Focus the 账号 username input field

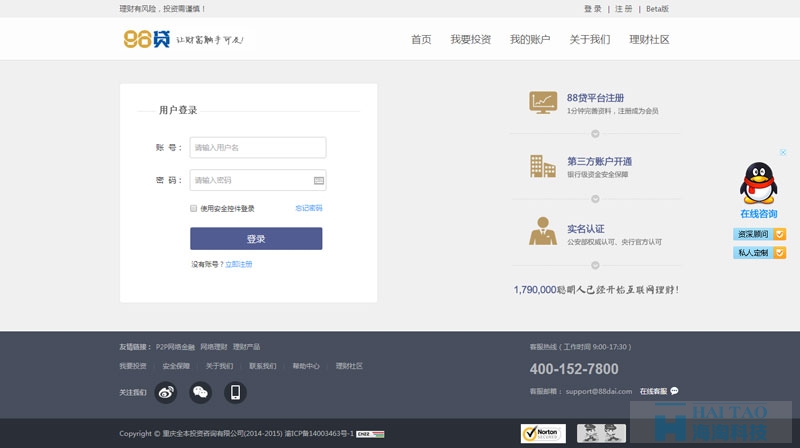(x=258, y=147)
